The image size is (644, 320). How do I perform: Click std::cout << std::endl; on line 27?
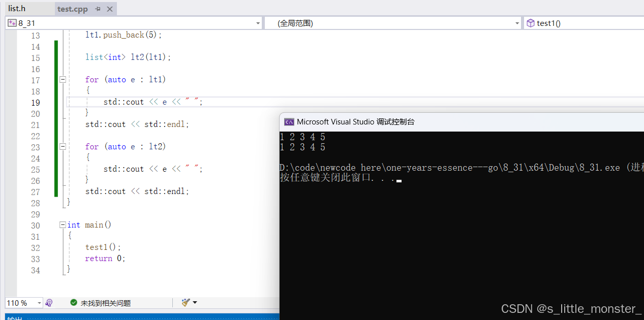point(137,191)
